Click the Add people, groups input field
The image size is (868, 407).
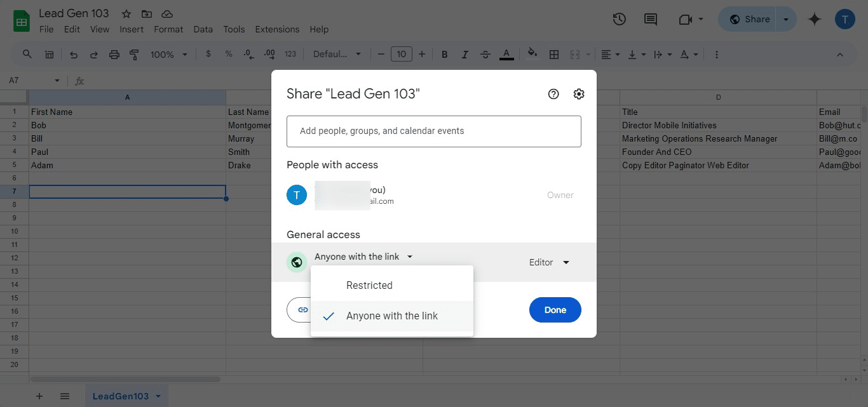(433, 131)
